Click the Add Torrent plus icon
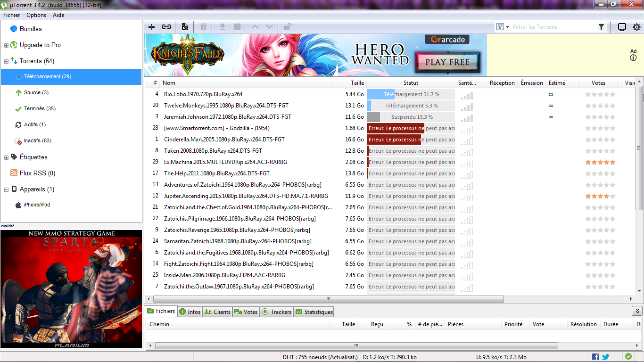The width and height of the screenshot is (644, 362). pos(151,27)
